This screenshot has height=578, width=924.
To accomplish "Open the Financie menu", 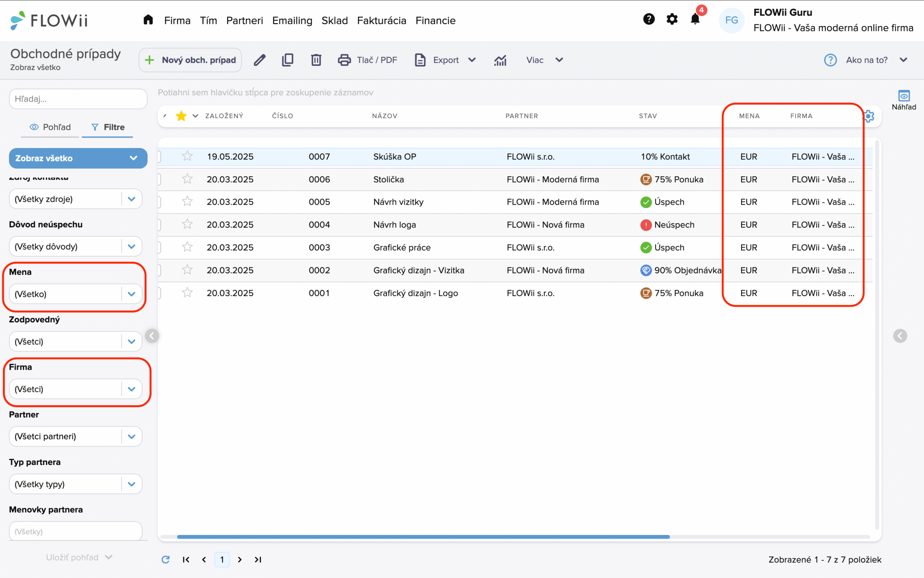I will coord(435,20).
